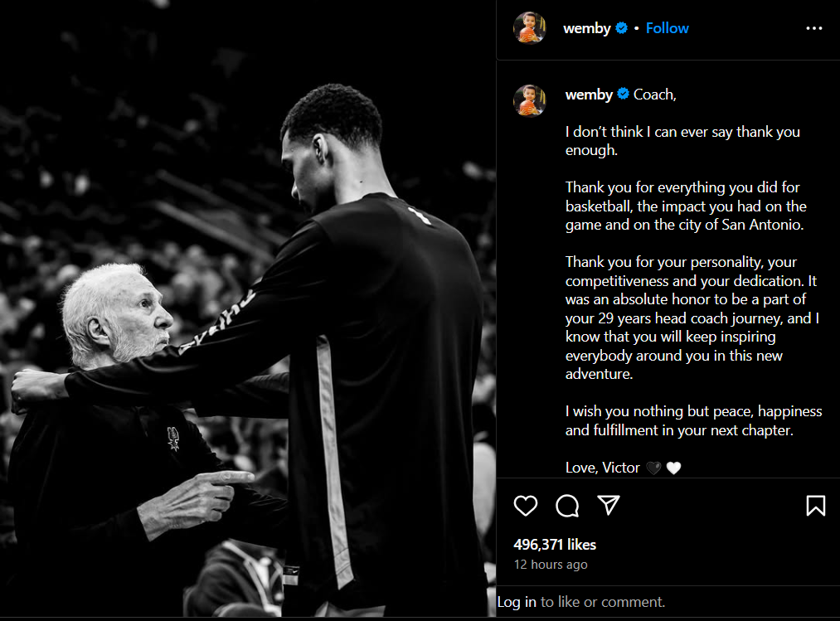Follow the wemby account
This screenshot has width=840, height=621.
[667, 28]
